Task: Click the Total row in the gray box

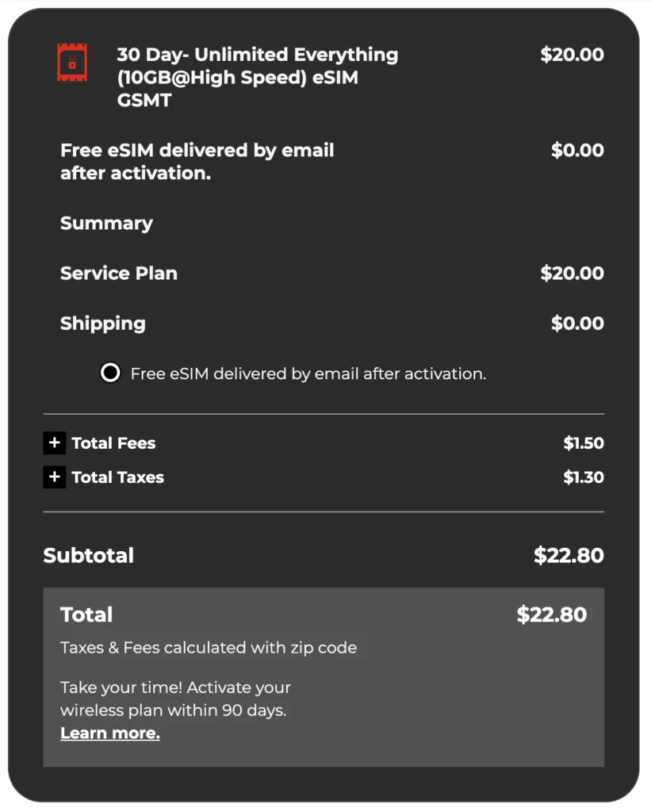Action: [87, 615]
